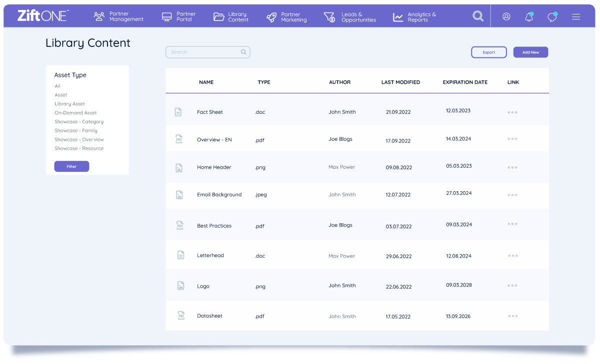Open the user profile icon
Image resolution: width=600 pixels, height=364 pixels.
506,16
